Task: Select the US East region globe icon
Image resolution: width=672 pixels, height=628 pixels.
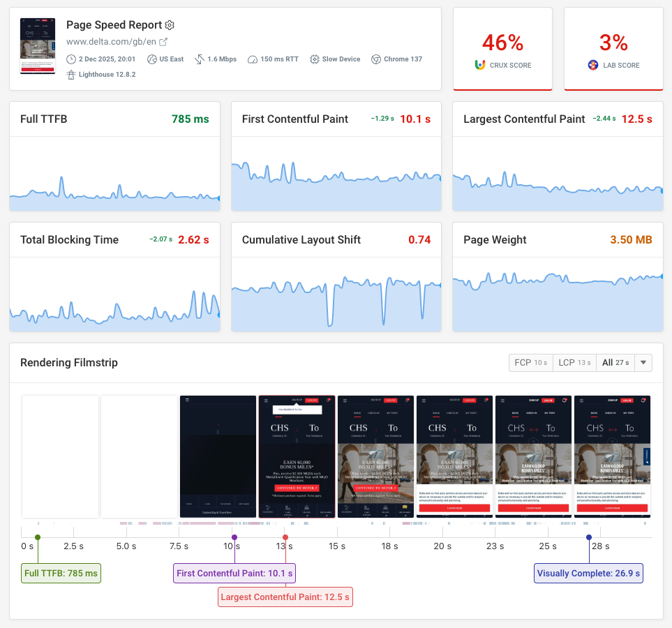Action: click(x=151, y=59)
